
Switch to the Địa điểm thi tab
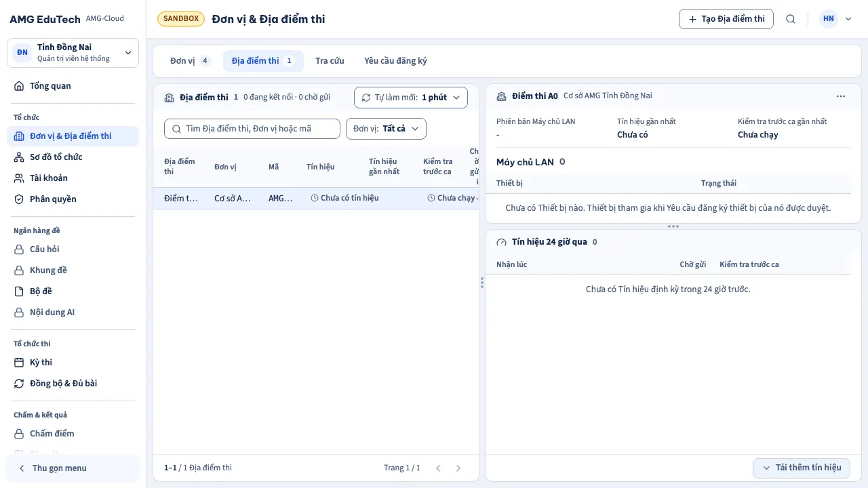click(x=263, y=61)
